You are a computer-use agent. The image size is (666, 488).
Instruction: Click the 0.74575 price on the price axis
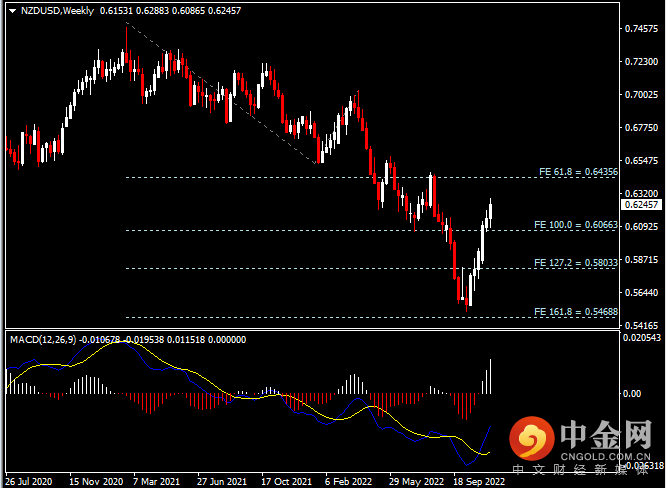(x=639, y=29)
